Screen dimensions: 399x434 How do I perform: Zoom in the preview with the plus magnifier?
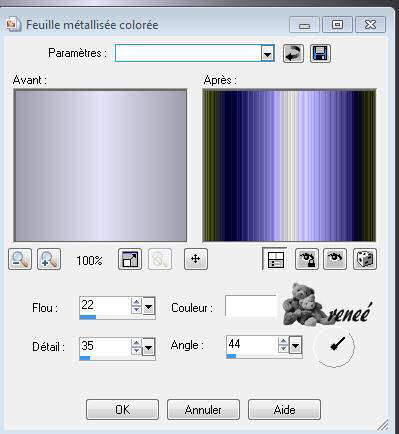[x=49, y=259]
